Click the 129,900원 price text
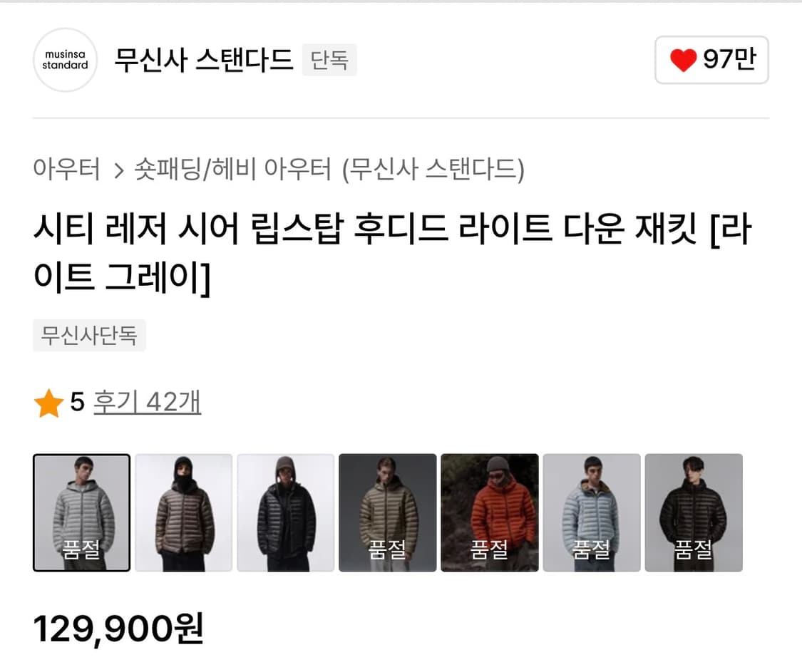Screen dimensions: 802x672 coord(118,629)
